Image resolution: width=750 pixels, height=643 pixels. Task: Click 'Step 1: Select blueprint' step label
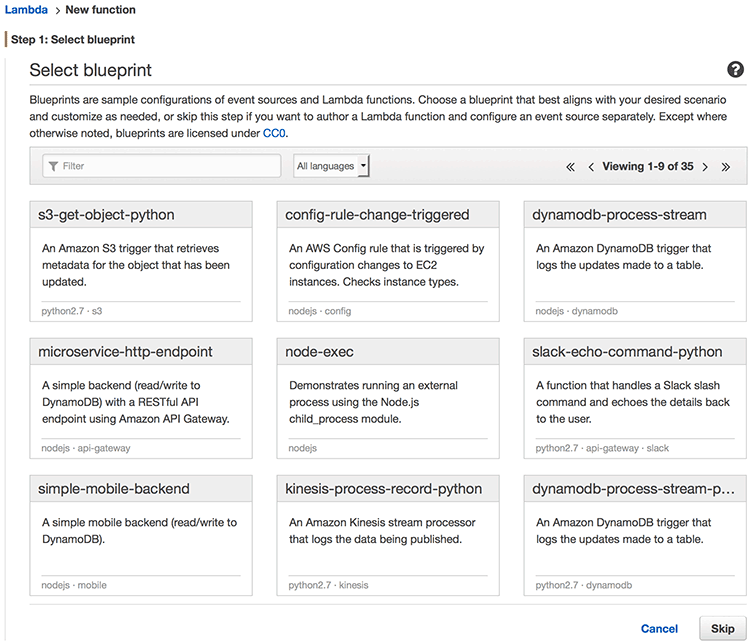[x=73, y=40]
